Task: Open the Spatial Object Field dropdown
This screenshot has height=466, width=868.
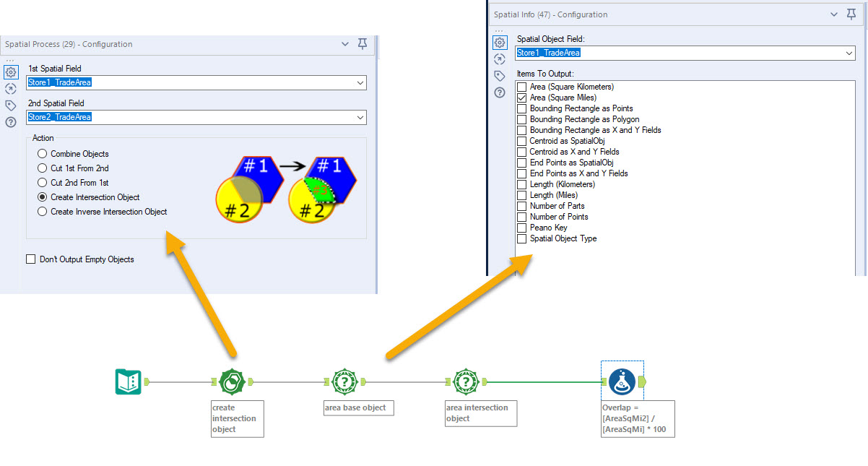Action: (x=848, y=53)
